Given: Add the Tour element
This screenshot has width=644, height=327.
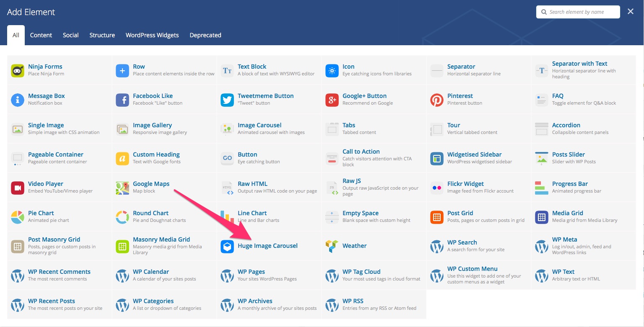Looking at the screenshot, I should point(479,129).
